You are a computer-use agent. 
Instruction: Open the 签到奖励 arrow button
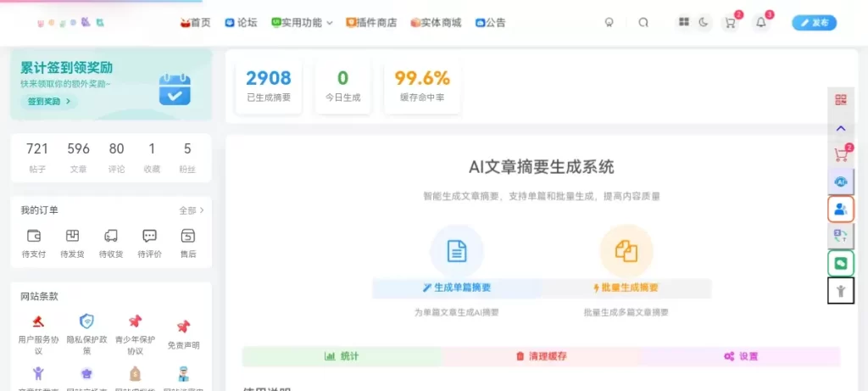tap(47, 102)
